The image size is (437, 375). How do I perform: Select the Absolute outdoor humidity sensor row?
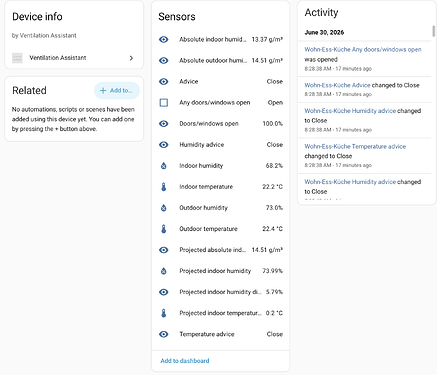pyautogui.click(x=220, y=60)
